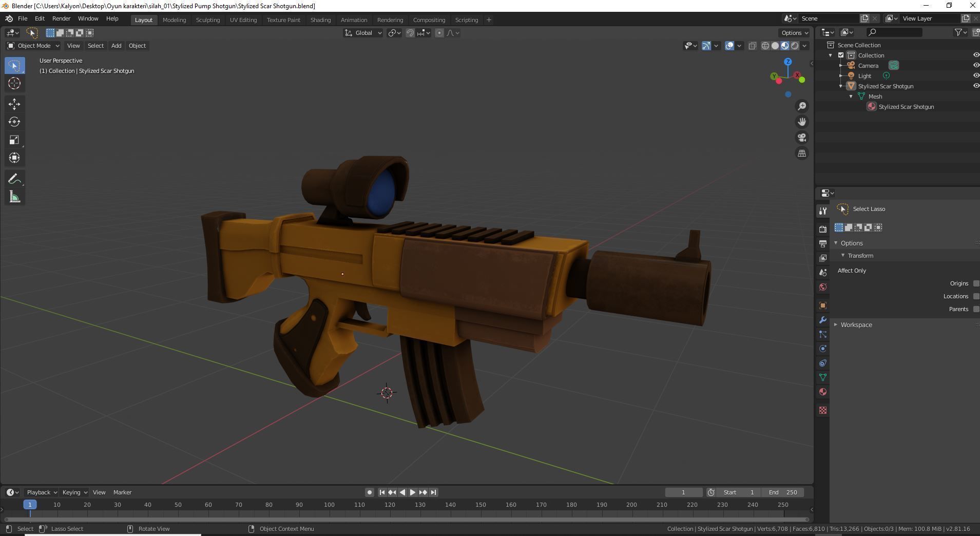Image resolution: width=980 pixels, height=536 pixels.
Task: Open the File menu
Action: pyautogui.click(x=23, y=18)
